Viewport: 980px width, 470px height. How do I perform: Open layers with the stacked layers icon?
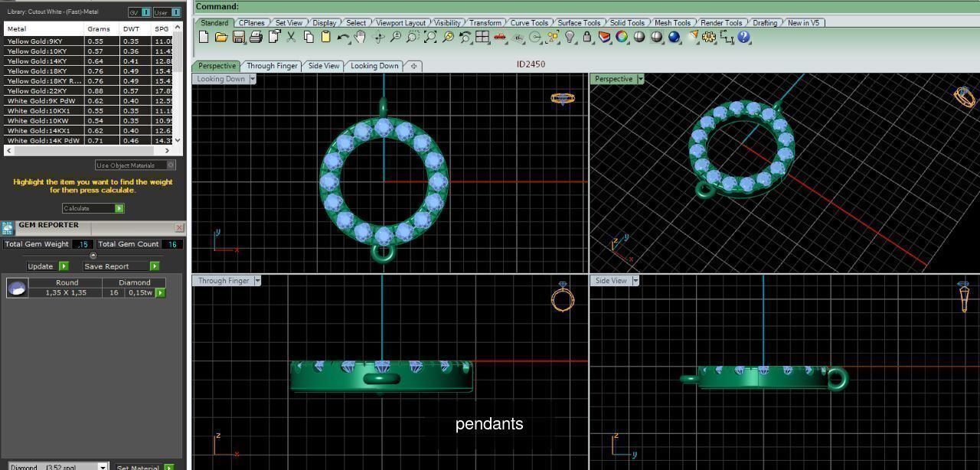click(605, 37)
